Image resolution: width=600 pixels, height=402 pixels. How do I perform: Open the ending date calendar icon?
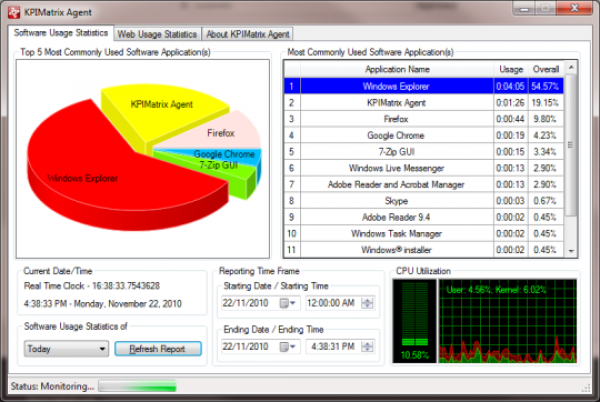click(287, 347)
